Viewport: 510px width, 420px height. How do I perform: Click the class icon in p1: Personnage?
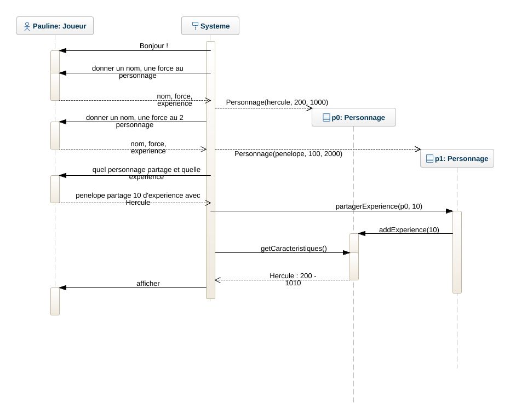(x=429, y=159)
